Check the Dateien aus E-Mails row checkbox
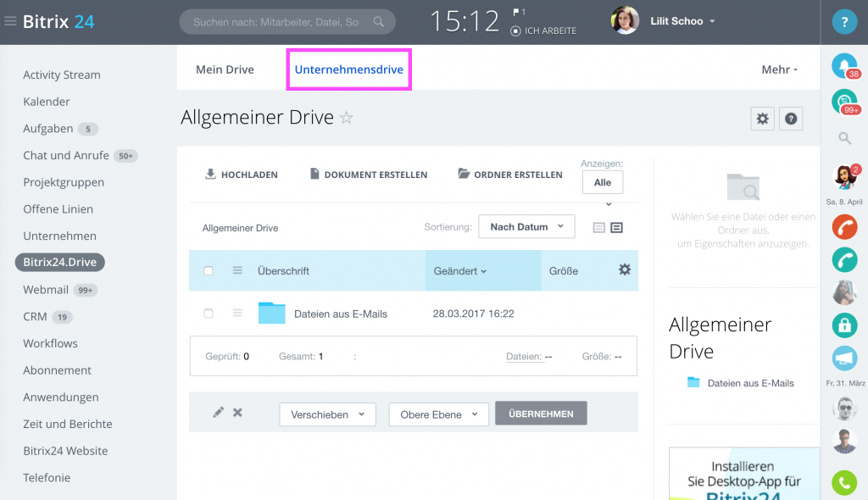 (x=209, y=314)
